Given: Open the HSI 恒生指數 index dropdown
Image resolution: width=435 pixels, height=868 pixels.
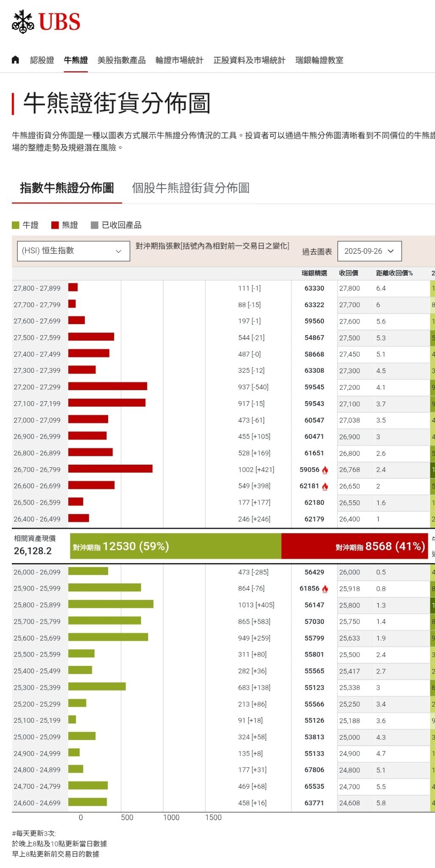Looking at the screenshot, I should (73, 251).
